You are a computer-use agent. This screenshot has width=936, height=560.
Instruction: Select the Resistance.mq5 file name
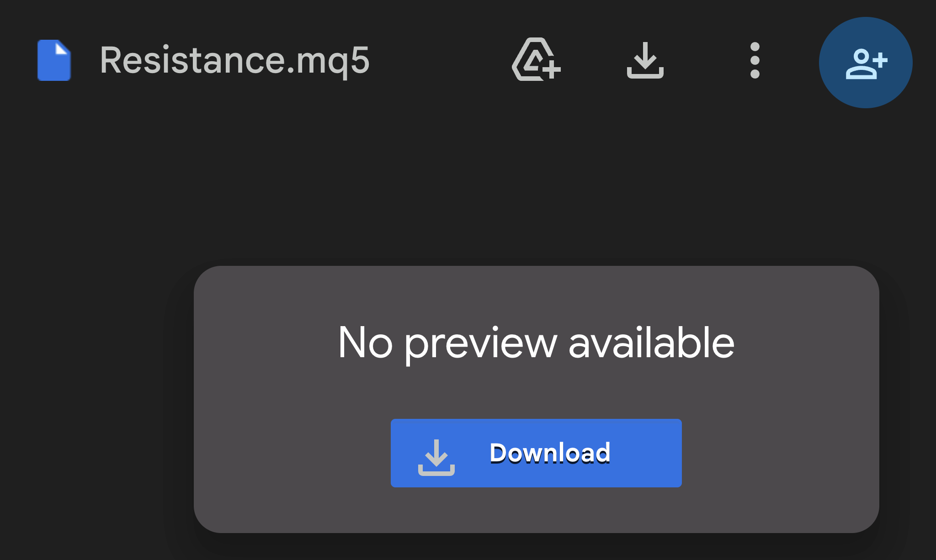pos(234,61)
